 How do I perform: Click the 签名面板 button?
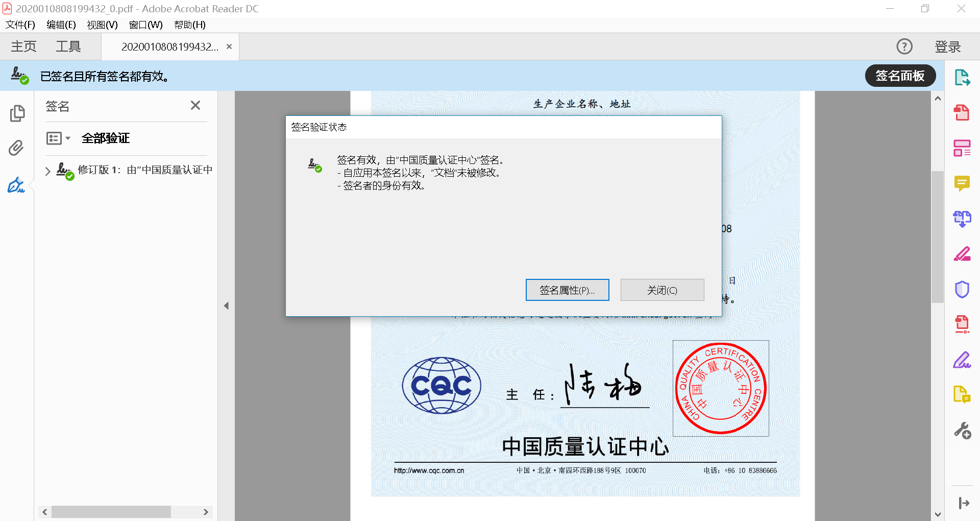(900, 76)
